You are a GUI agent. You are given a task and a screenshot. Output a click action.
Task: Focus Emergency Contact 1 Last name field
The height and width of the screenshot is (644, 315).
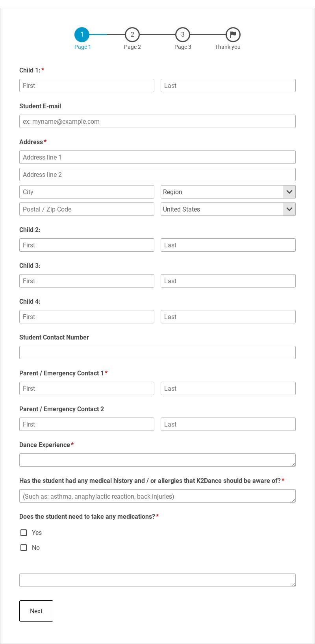(228, 388)
